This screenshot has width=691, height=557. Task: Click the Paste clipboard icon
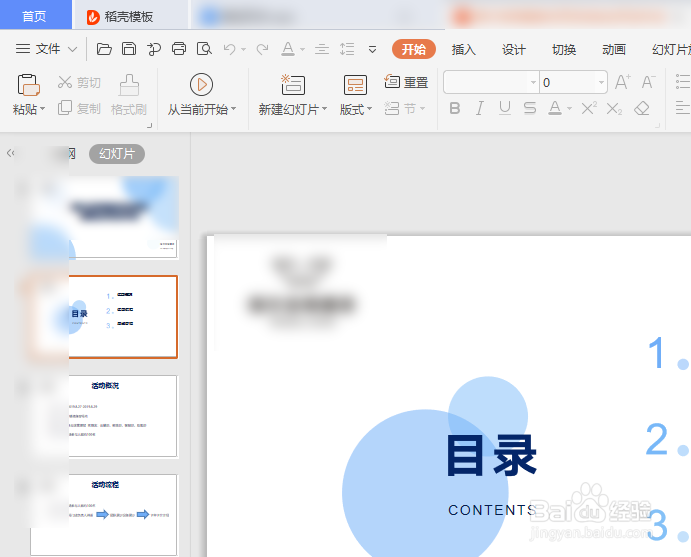[29, 85]
